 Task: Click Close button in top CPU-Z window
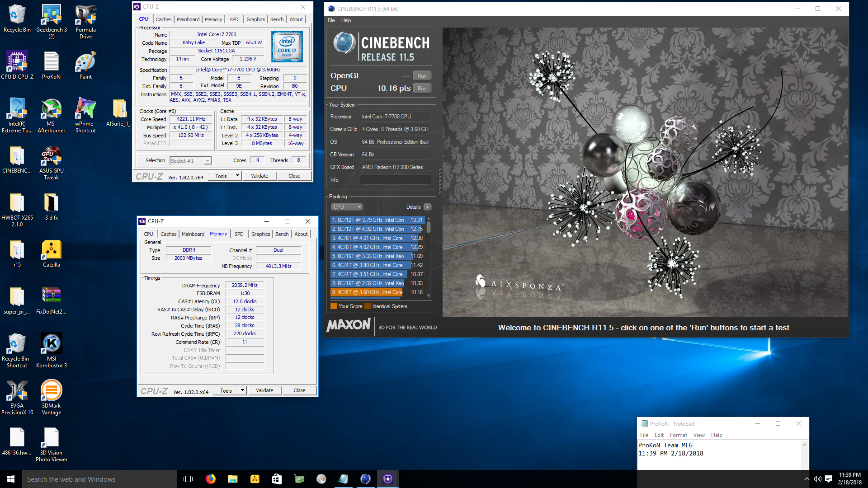294,176
